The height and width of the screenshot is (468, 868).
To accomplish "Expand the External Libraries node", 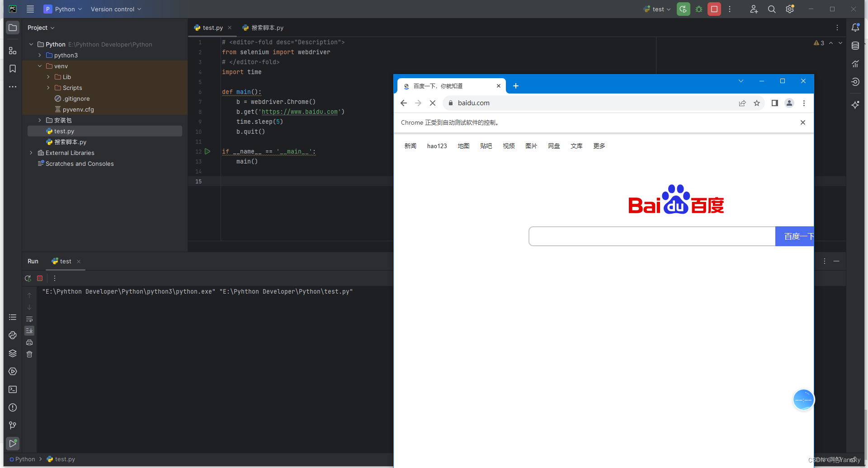I will click(31, 153).
